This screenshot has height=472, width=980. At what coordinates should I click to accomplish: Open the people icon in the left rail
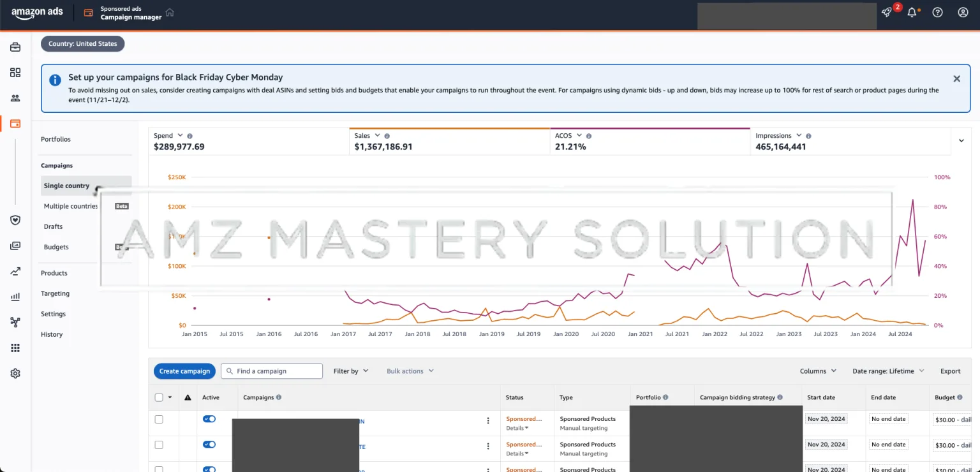click(15, 98)
